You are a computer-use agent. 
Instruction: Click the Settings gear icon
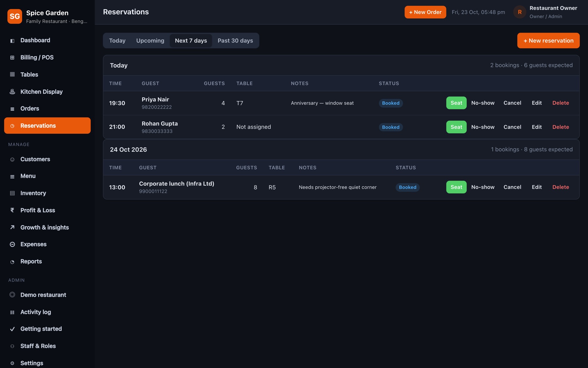[12, 363]
